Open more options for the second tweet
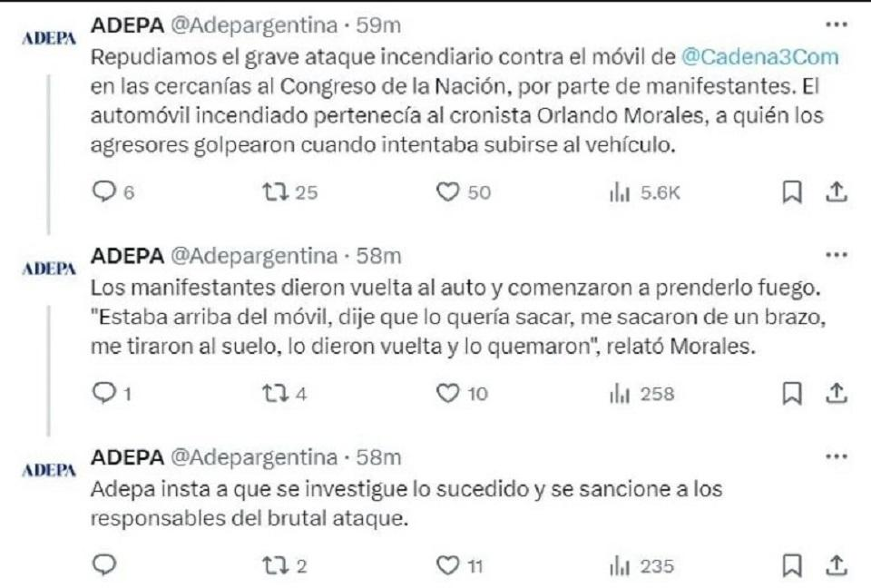Image resolution: width=871 pixels, height=588 pixels. point(837,255)
